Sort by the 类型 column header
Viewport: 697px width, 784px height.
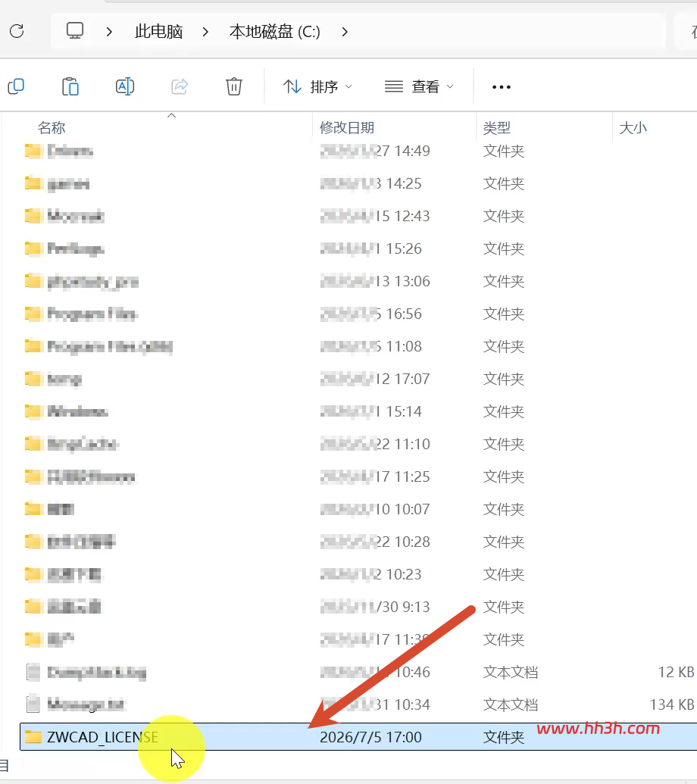tap(496, 128)
